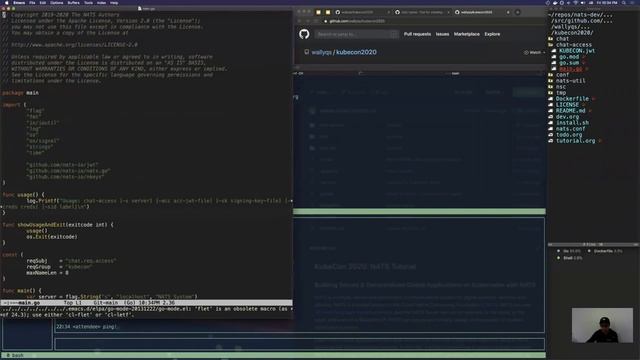Open go.sum in the file tree
Viewport: 640px width, 360px height.
tap(569, 63)
